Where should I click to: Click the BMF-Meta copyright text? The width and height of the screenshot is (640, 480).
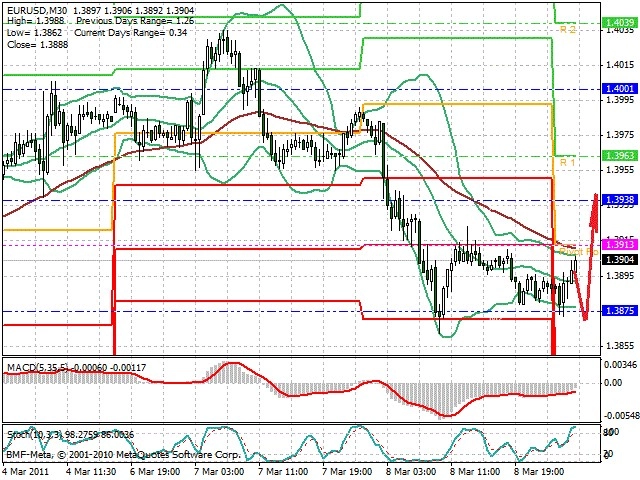123,454
